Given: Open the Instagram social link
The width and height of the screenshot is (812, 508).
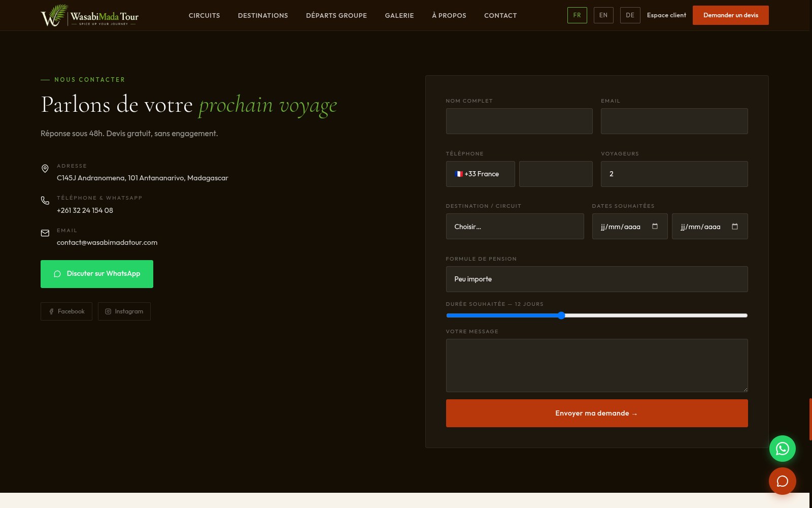Looking at the screenshot, I should pos(124,311).
